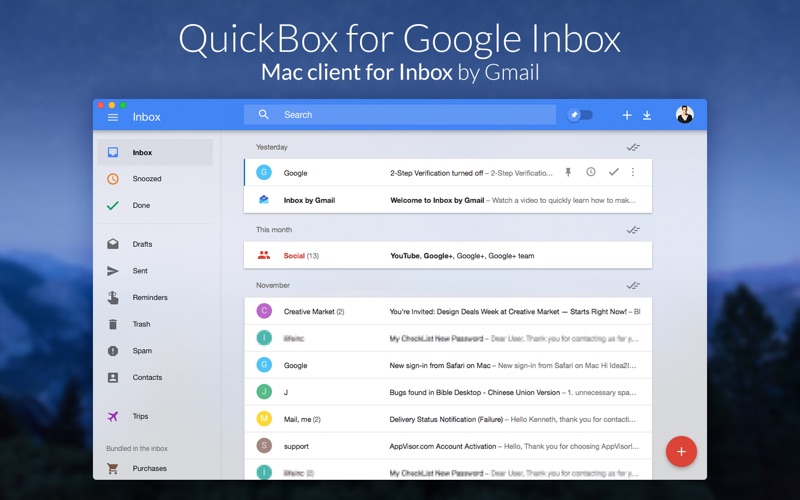Click the Inbox tray icon in sidebar
Viewport: 800px width, 500px height.
point(113,152)
